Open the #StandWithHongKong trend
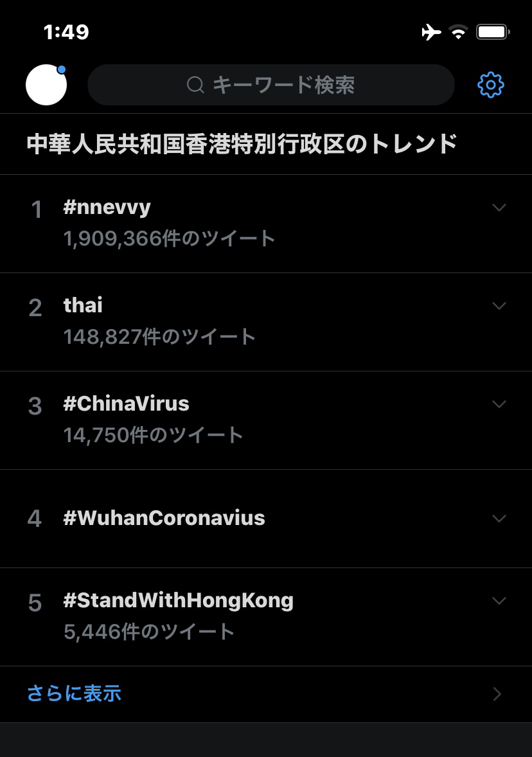The width and height of the screenshot is (532, 757). (266, 618)
